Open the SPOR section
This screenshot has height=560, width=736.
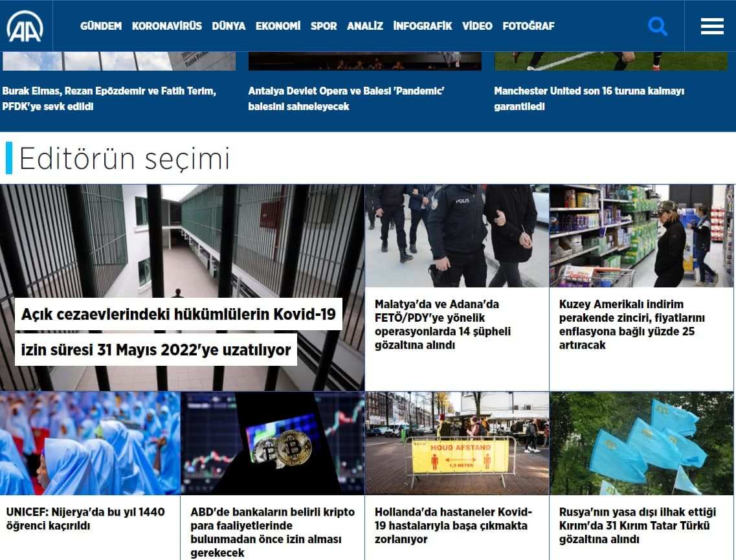(324, 26)
